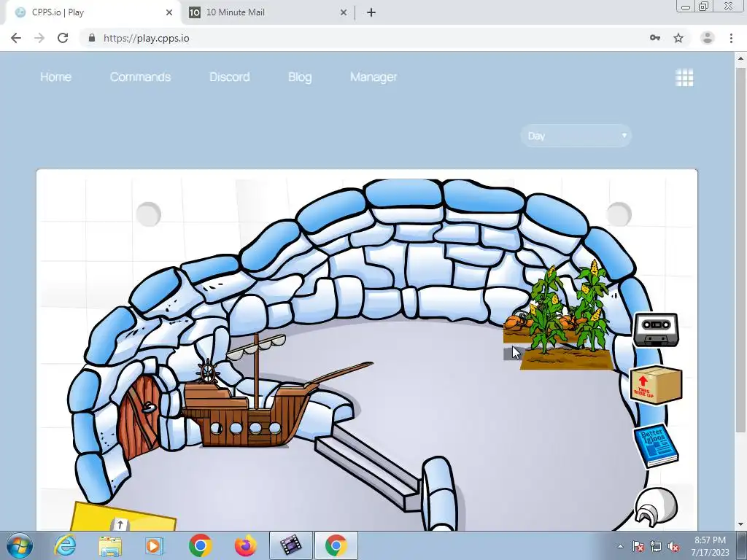Click the address bar URL
747x560 pixels.
pyautogui.click(x=146, y=38)
